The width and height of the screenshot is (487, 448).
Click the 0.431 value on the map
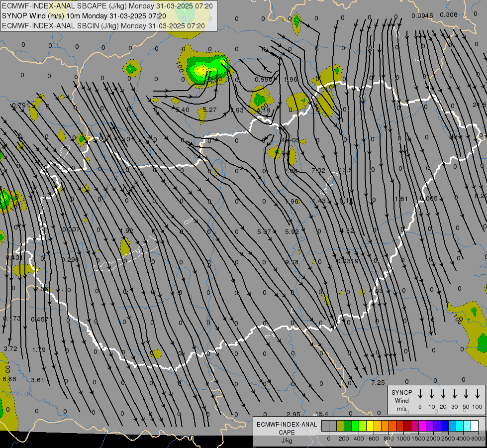coord(14,258)
